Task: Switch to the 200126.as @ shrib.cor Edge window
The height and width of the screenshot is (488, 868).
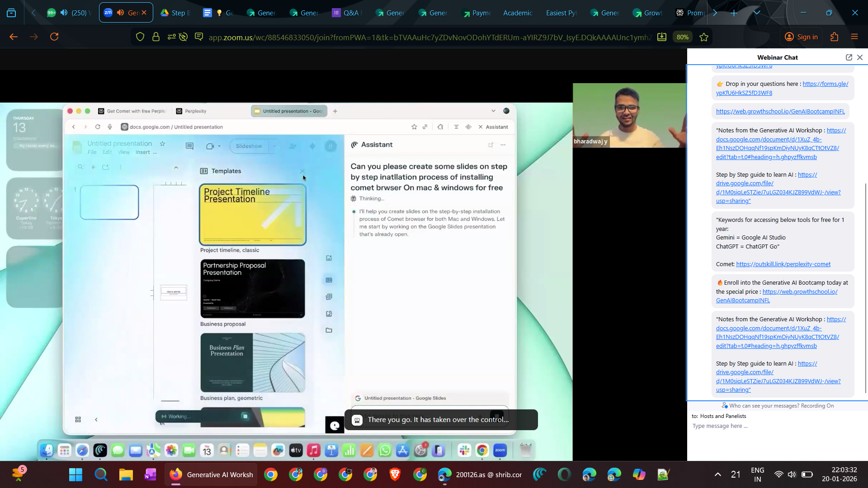Action: (480, 475)
